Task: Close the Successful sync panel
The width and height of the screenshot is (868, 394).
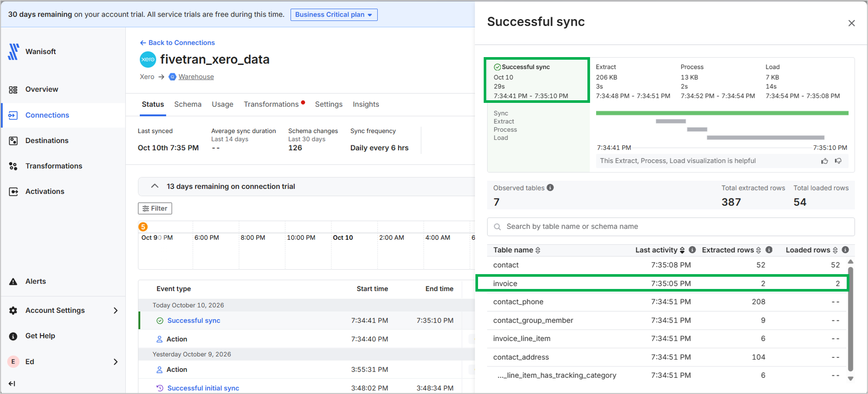Action: pos(851,23)
